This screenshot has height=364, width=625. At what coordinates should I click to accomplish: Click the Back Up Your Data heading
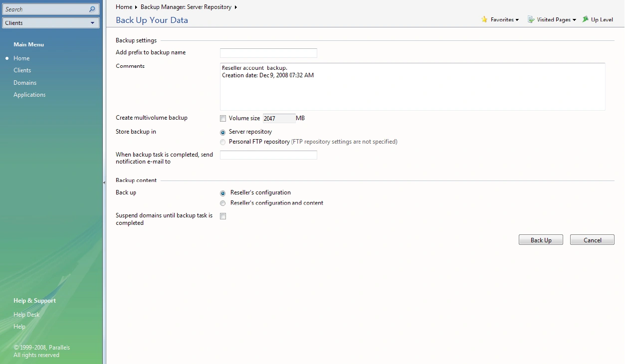pos(152,20)
